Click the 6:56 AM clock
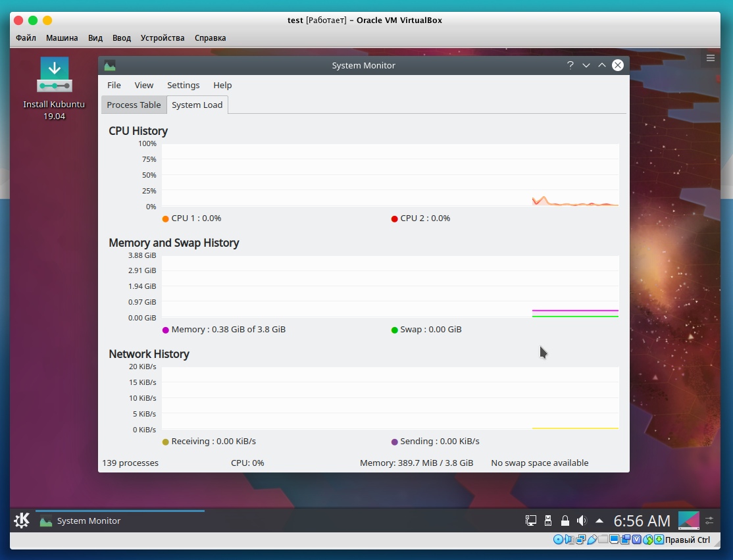This screenshot has width=733, height=560. 642,521
